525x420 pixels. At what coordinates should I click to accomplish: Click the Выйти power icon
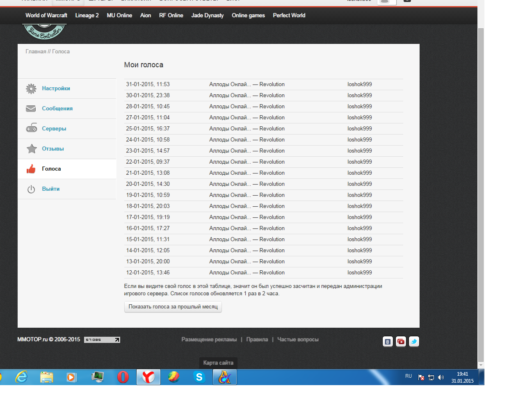point(31,189)
